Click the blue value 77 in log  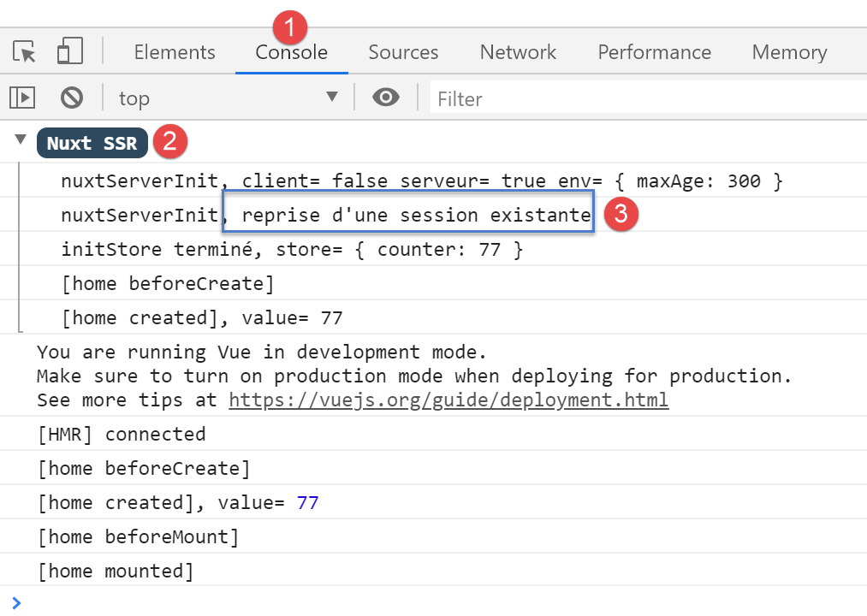[307, 502]
